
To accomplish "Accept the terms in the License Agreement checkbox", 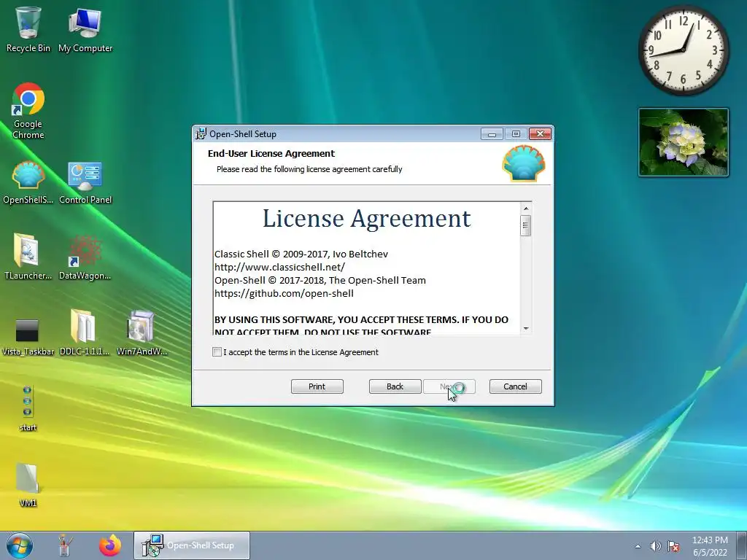I will [217, 352].
